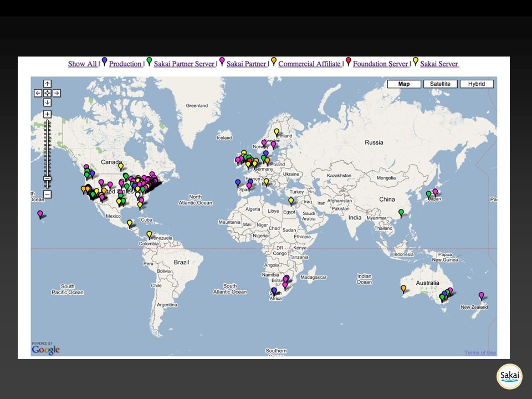Open the Terms of Use link
Image resolution: width=532 pixels, height=399 pixels.
[x=480, y=353]
